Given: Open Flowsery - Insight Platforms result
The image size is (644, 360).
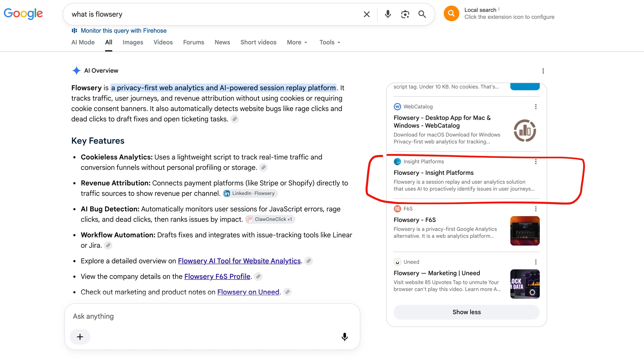Looking at the screenshot, I should click(434, 173).
